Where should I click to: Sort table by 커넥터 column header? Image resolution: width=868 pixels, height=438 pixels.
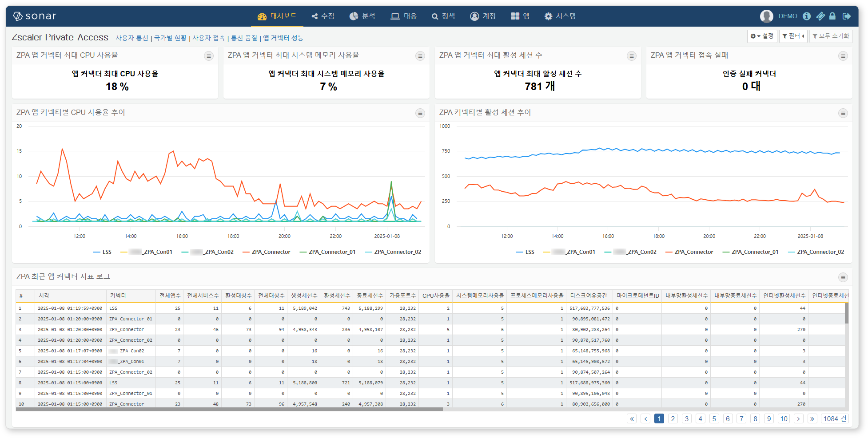coord(131,296)
